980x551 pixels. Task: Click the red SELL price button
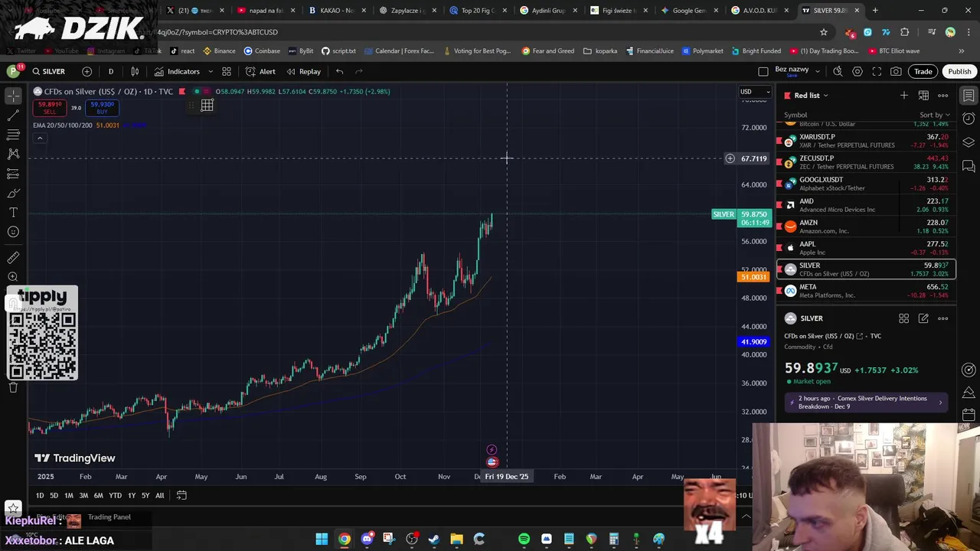(x=50, y=108)
